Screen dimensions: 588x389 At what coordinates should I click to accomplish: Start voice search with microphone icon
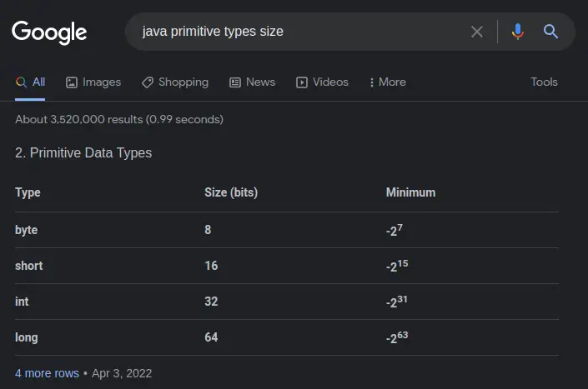pos(518,32)
